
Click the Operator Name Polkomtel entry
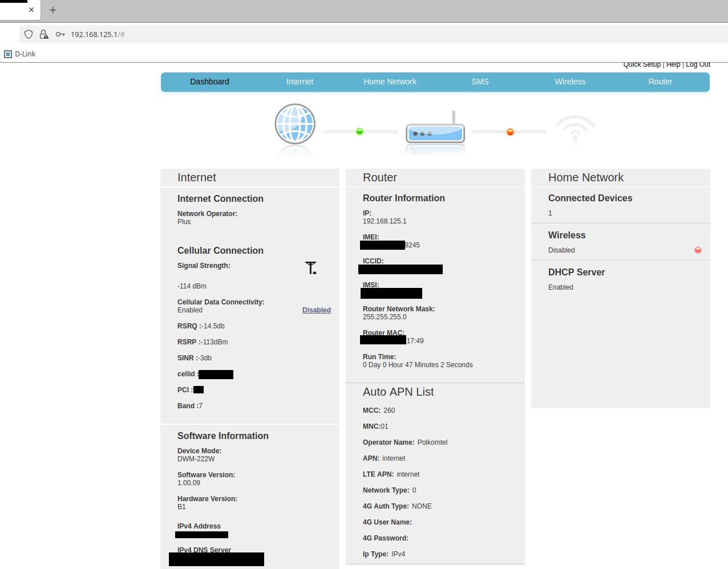point(405,442)
